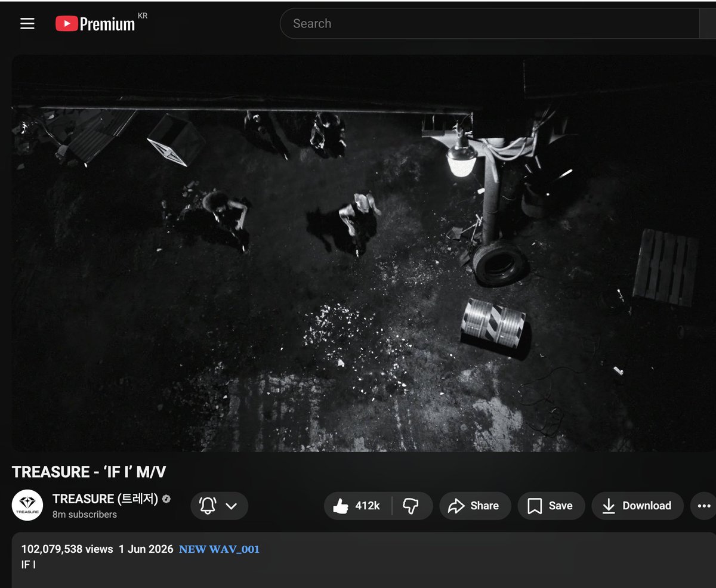
Task: Click the 102,079,538 views count
Action: 67,549
